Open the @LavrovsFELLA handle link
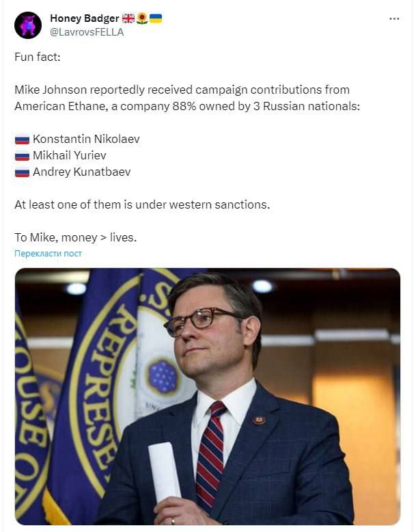The height and width of the screenshot is (532, 416). (x=87, y=31)
